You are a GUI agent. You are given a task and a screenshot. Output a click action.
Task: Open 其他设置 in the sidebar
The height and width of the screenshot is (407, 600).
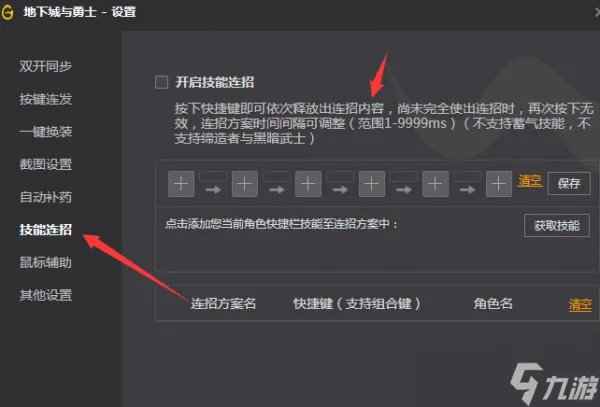click(x=46, y=295)
